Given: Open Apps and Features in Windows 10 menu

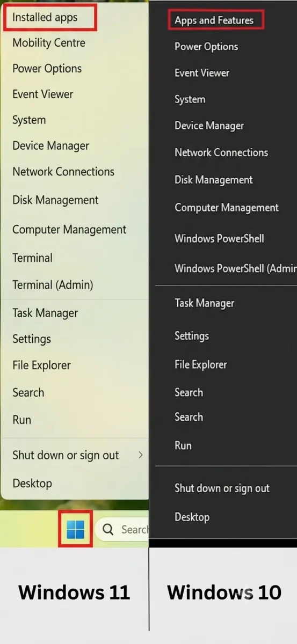Looking at the screenshot, I should 214,20.
